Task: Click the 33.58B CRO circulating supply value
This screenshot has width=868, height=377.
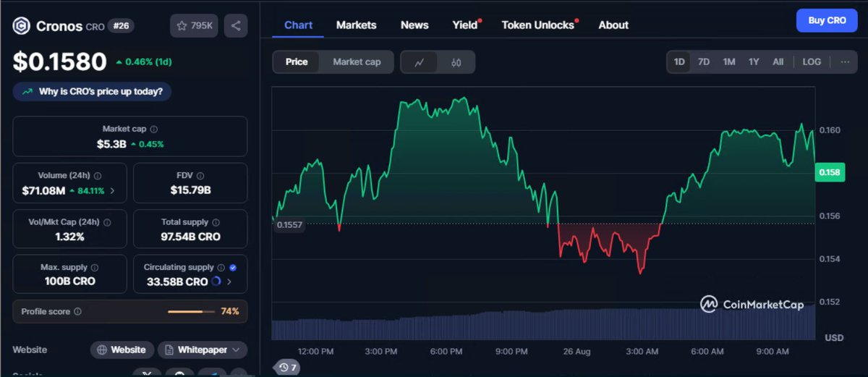Action: (177, 281)
